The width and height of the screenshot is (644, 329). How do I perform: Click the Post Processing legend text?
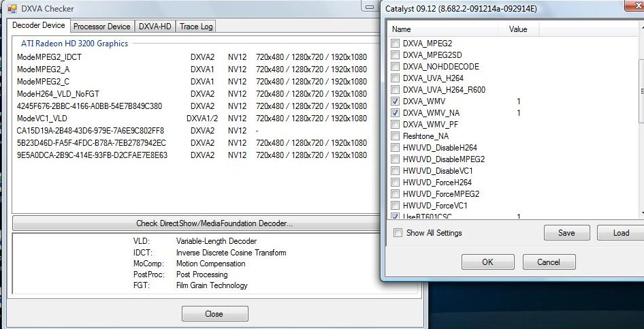pos(202,275)
